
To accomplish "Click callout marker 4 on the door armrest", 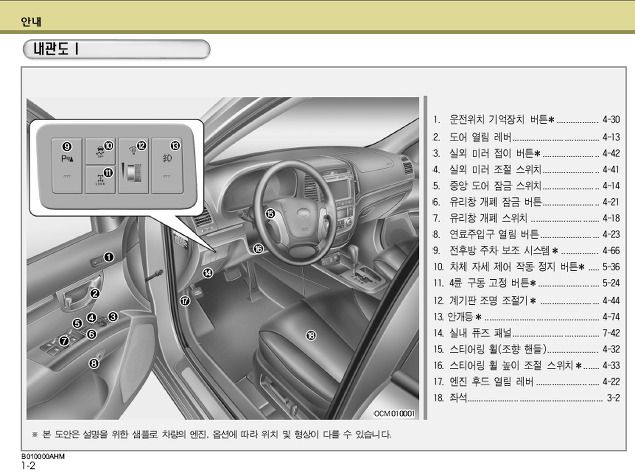I will point(92,318).
